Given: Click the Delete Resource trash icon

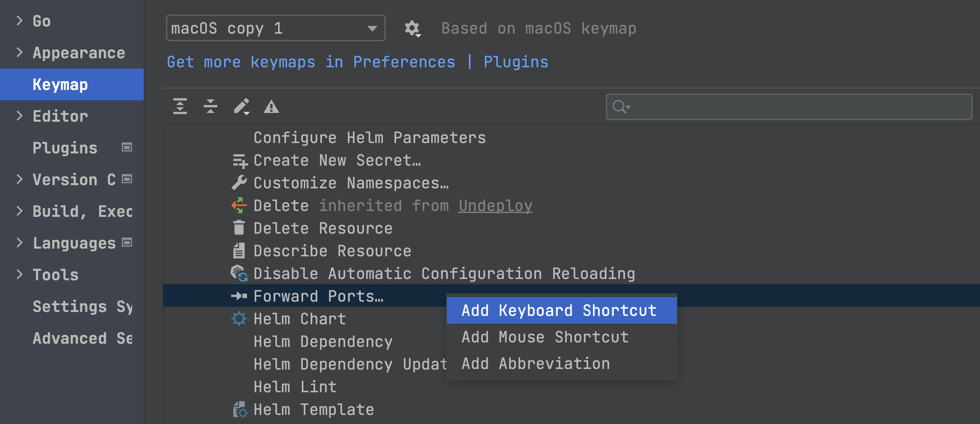Looking at the screenshot, I should (x=239, y=228).
